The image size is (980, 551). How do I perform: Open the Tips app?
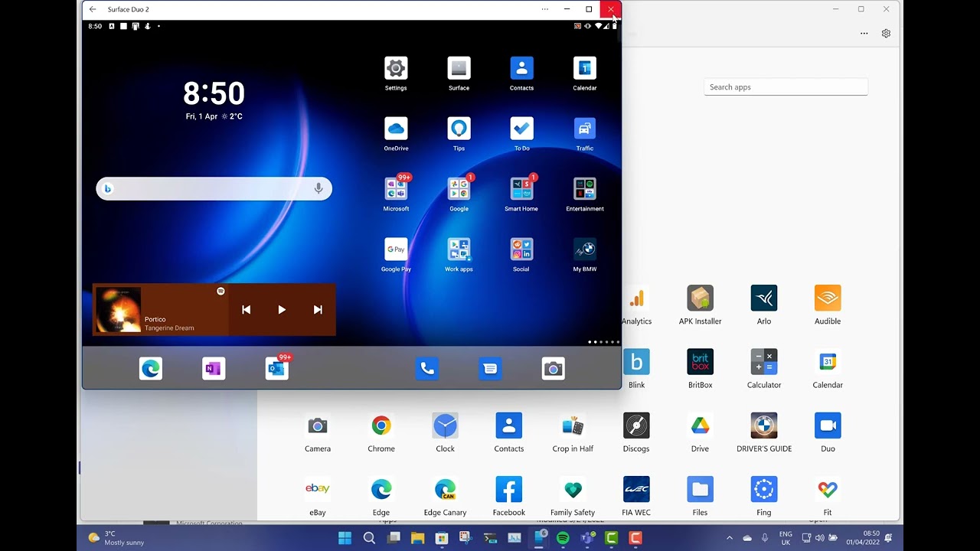point(459,129)
